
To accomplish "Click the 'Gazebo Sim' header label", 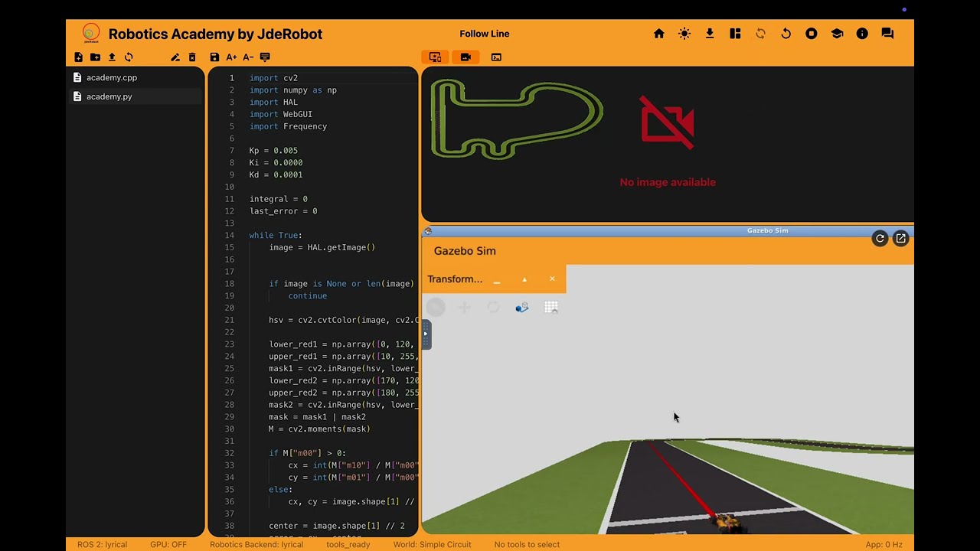I will click(465, 251).
